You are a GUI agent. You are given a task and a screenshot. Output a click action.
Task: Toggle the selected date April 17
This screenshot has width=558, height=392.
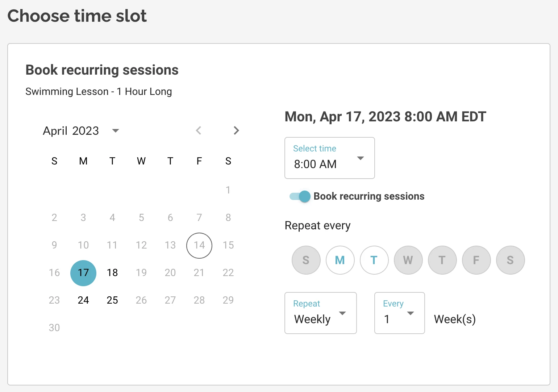(x=83, y=273)
